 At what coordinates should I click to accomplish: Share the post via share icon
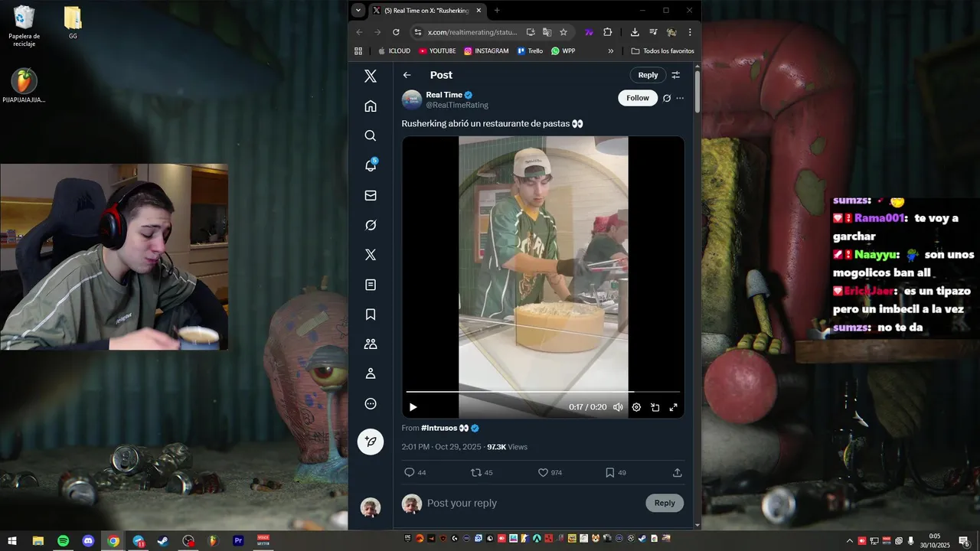[x=677, y=472]
